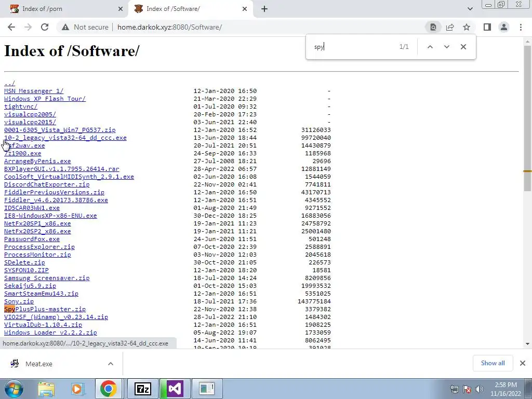Open the MSN Messenger 1 folder

[34, 91]
